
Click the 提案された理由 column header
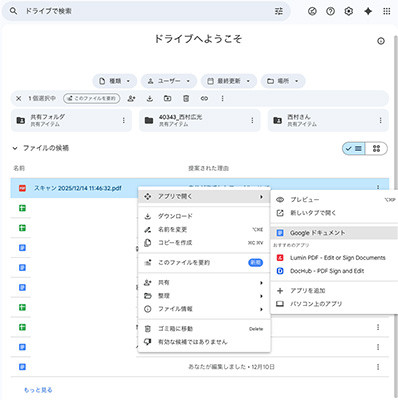coord(209,168)
